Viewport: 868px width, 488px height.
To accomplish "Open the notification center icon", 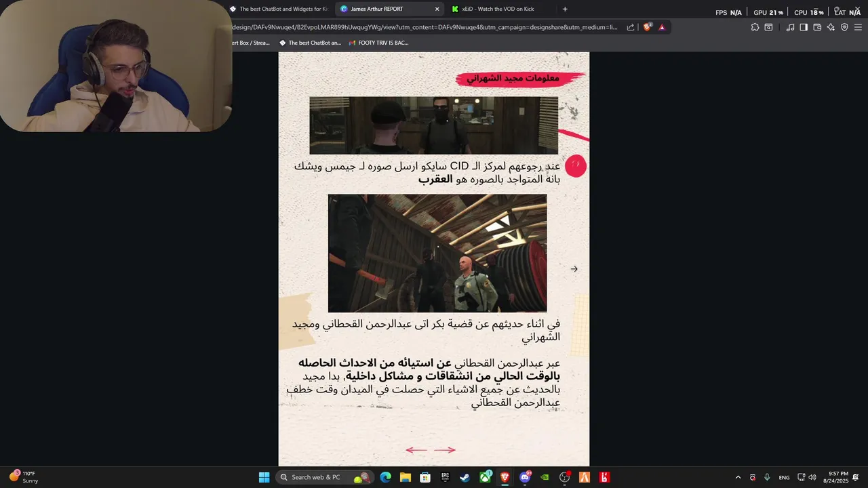I will (856, 477).
